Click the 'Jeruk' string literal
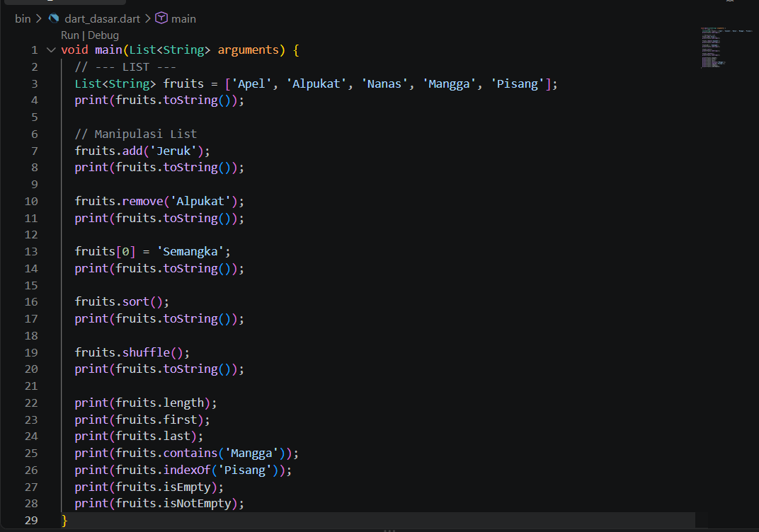This screenshot has height=532, width=759. point(173,151)
